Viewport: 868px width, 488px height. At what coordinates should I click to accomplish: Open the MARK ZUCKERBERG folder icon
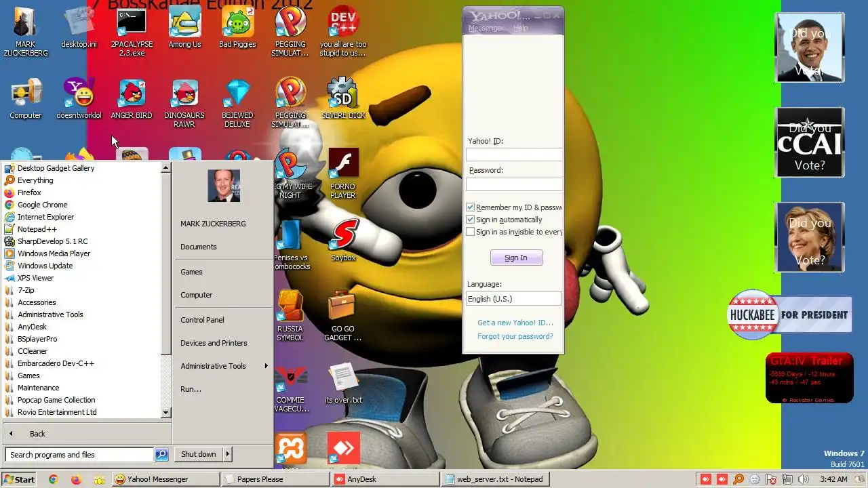click(26, 33)
